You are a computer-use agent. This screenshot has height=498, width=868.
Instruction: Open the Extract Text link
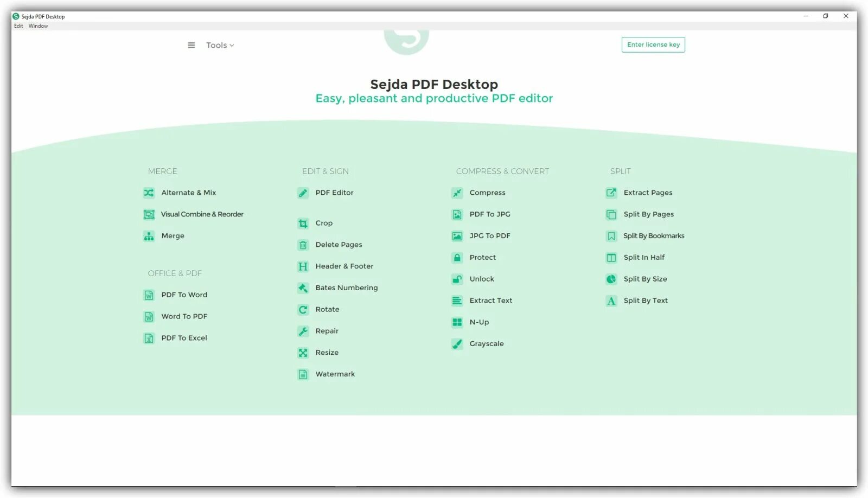pyautogui.click(x=490, y=301)
